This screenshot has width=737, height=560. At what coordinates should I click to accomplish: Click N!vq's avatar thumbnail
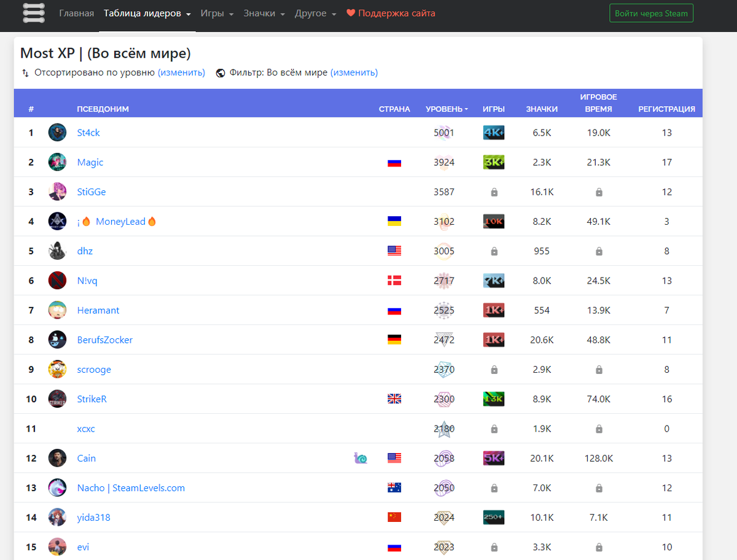(x=57, y=280)
